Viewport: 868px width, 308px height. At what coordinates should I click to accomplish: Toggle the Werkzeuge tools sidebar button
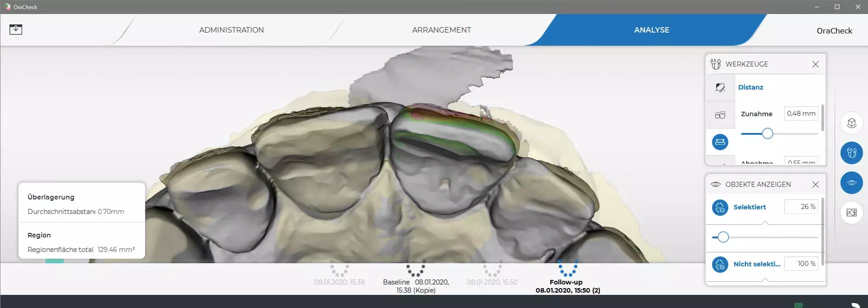click(851, 153)
